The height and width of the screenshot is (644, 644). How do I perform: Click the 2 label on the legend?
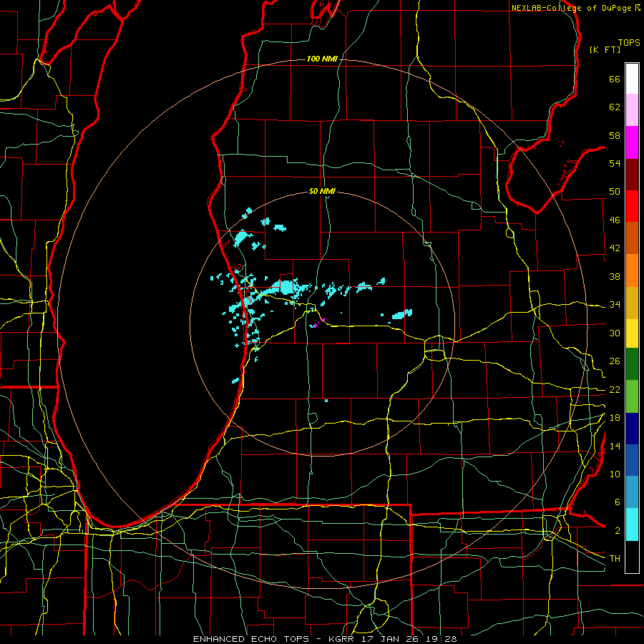(618, 531)
